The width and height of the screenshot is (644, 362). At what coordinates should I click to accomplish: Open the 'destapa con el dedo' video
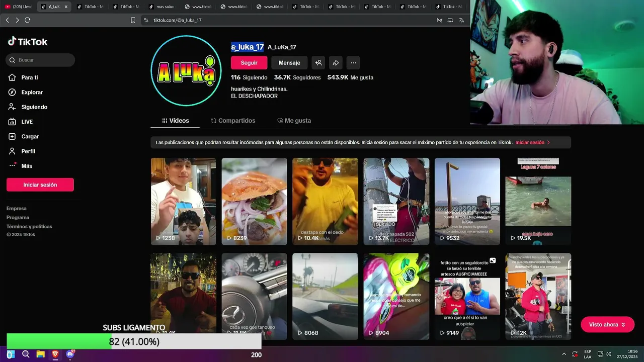tap(325, 201)
